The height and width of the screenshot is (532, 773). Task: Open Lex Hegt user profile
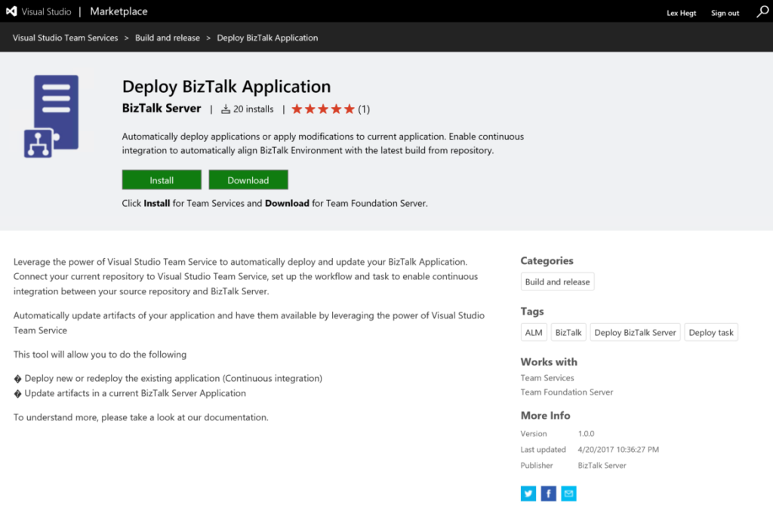(683, 13)
